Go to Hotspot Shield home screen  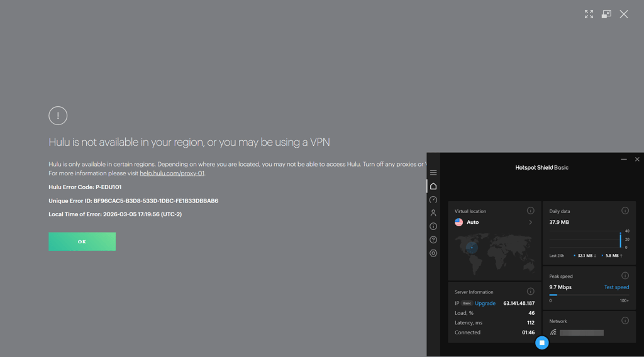click(x=433, y=186)
